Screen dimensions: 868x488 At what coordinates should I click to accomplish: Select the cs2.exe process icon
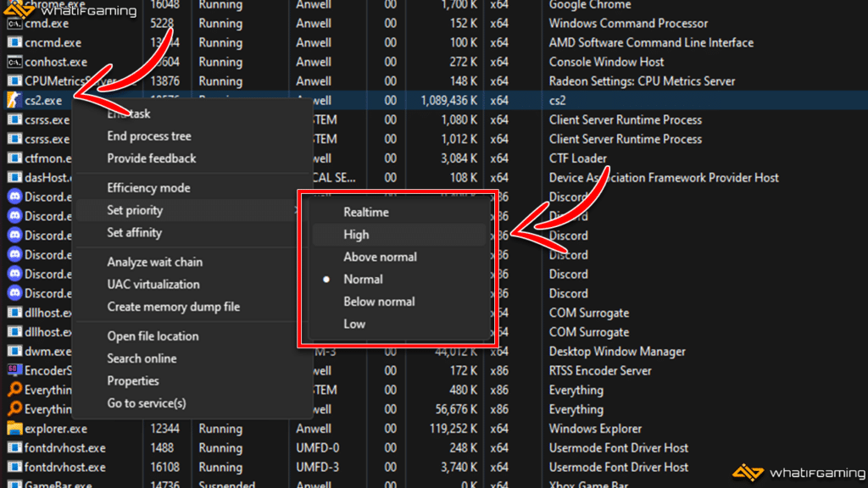click(x=14, y=101)
